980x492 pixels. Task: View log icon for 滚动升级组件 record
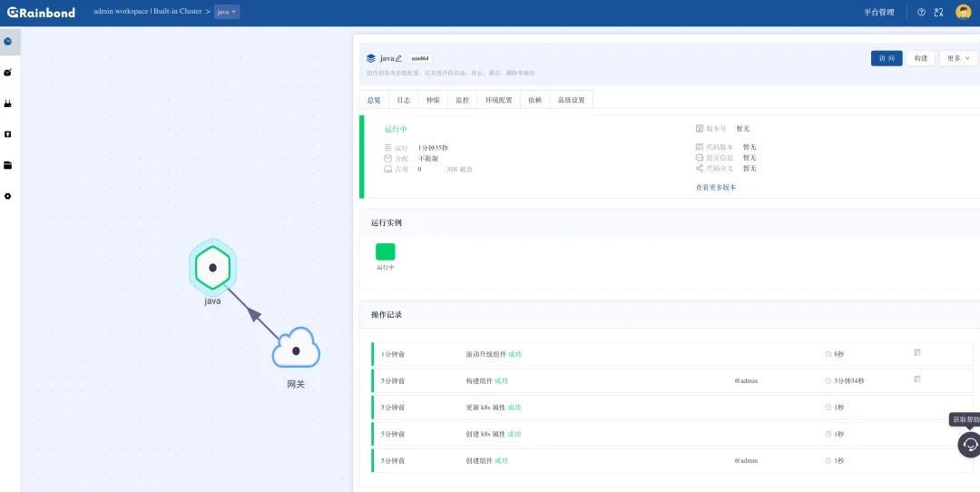(916, 352)
